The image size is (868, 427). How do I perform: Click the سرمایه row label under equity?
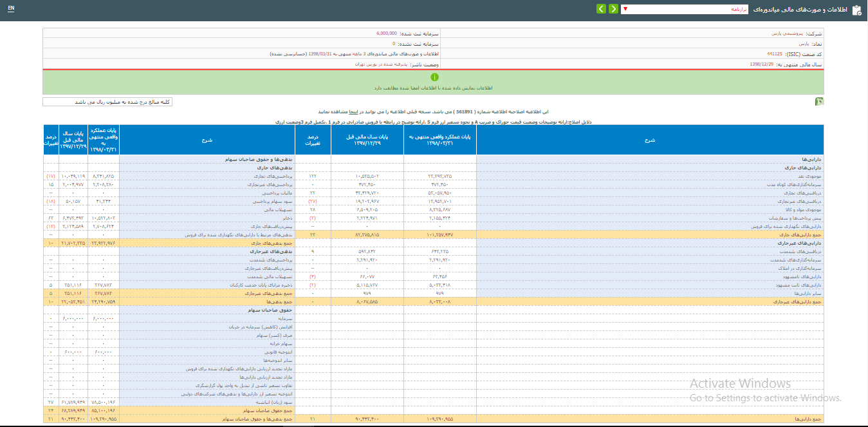(x=286, y=318)
